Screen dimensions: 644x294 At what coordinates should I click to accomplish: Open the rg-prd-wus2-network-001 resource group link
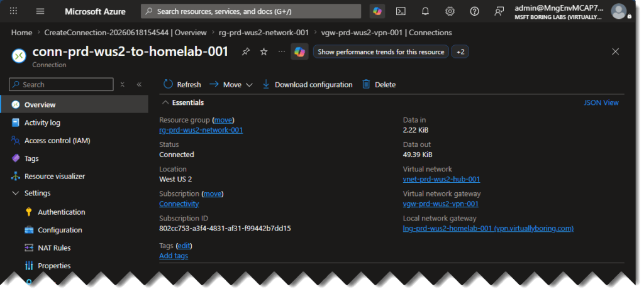(201, 130)
